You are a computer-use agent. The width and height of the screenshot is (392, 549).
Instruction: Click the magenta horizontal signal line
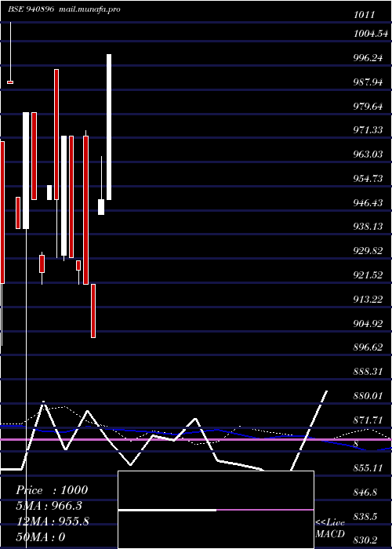coord(196,439)
